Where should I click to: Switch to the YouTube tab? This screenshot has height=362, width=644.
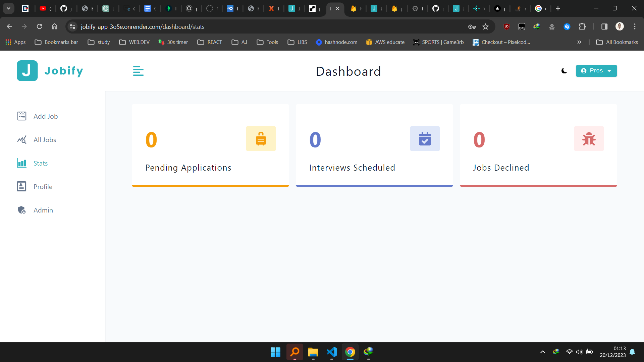click(x=45, y=8)
